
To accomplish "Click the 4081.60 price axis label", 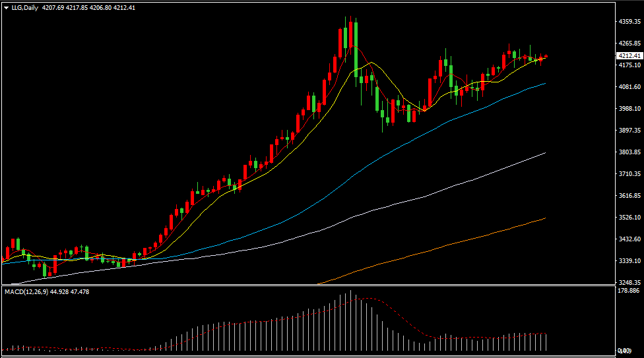I will 628,87.
